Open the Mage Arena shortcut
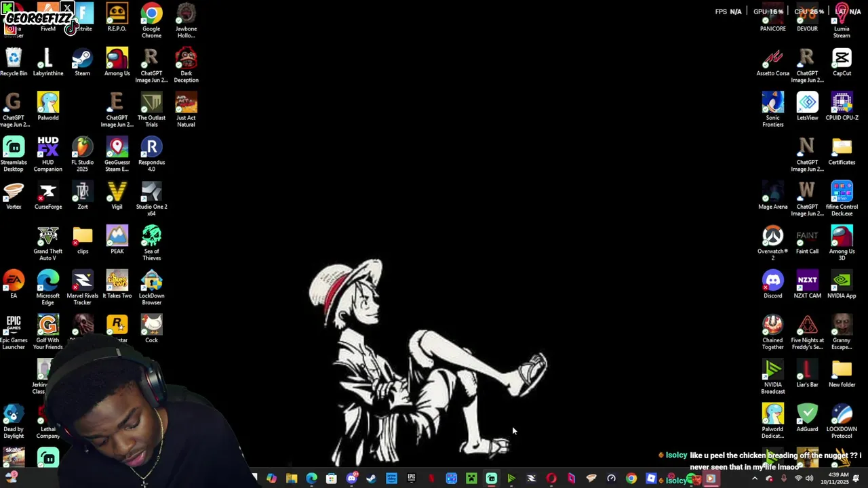The image size is (868, 488). click(772, 195)
